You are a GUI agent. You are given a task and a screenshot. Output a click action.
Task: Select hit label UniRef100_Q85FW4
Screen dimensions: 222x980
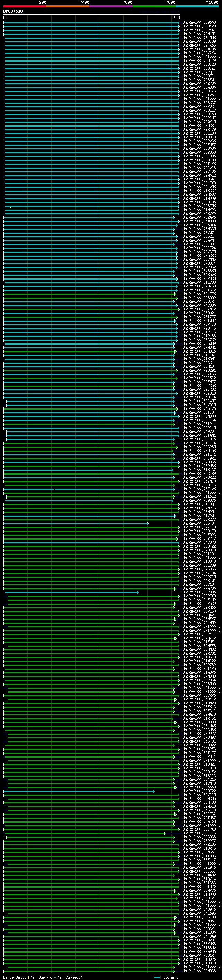click(199, 524)
